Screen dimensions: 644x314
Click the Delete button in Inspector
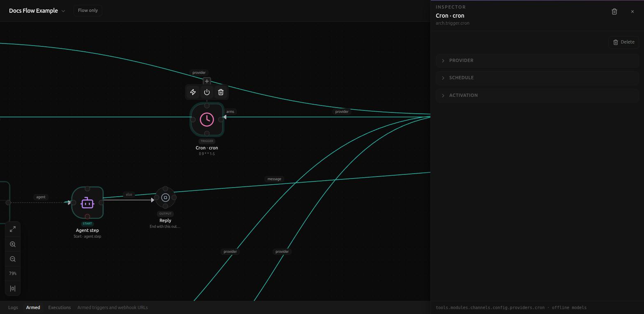(624, 42)
